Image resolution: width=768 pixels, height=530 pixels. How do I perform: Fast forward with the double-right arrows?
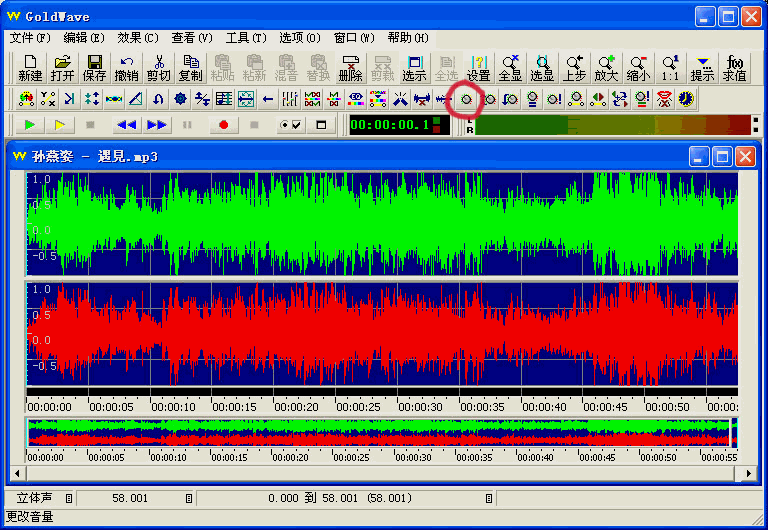pos(157,125)
